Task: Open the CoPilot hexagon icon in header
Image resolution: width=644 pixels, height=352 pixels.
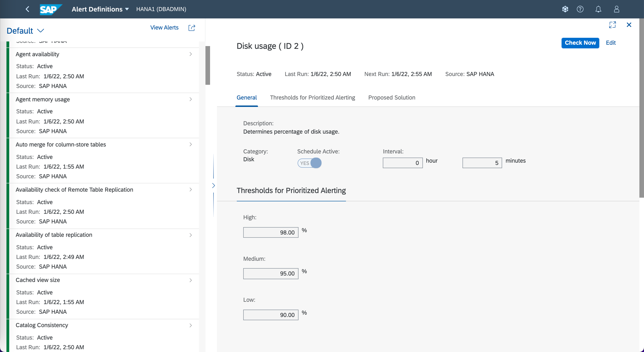Action: (565, 9)
